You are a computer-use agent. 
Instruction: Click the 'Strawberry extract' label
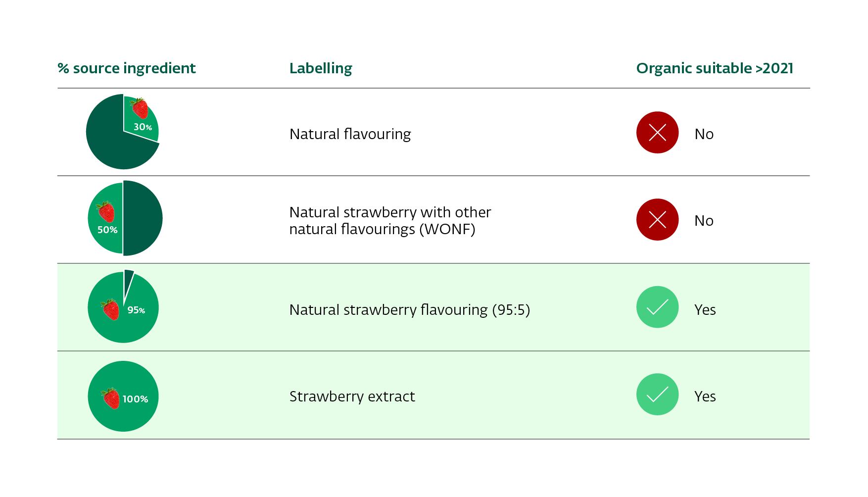pyautogui.click(x=352, y=397)
